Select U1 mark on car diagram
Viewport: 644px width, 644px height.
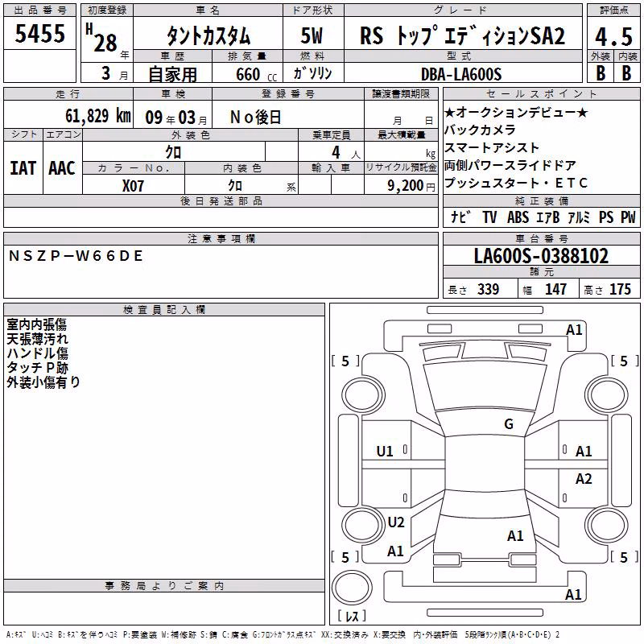click(x=385, y=452)
